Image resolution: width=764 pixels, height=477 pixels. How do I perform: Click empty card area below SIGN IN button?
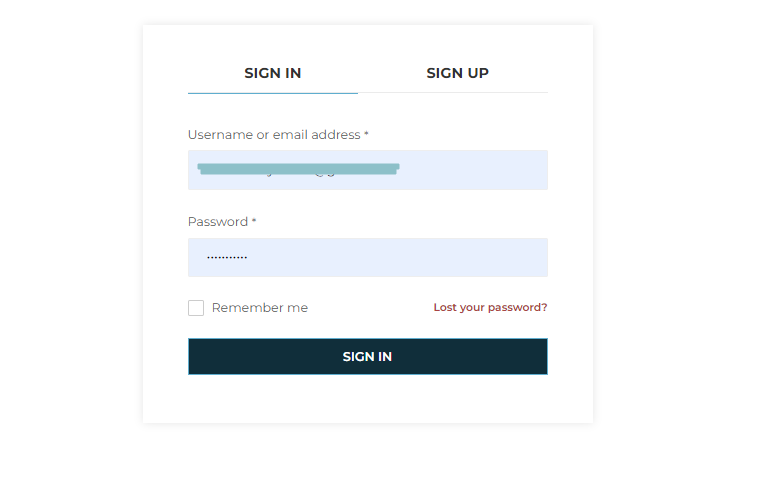pyautogui.click(x=368, y=399)
